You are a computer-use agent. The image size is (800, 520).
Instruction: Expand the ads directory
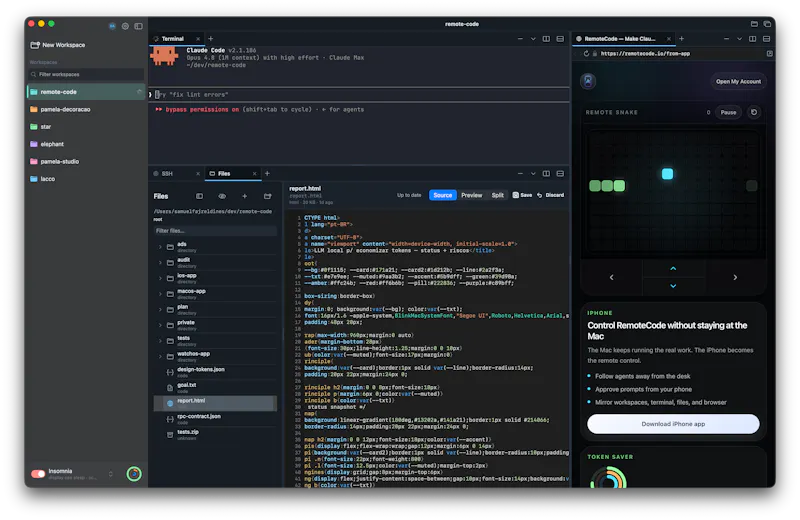click(160, 247)
